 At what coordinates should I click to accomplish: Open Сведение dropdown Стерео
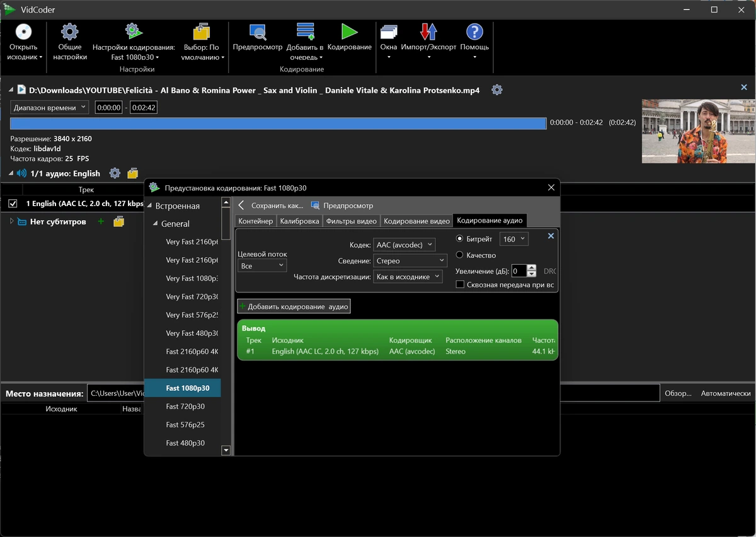[410, 260]
